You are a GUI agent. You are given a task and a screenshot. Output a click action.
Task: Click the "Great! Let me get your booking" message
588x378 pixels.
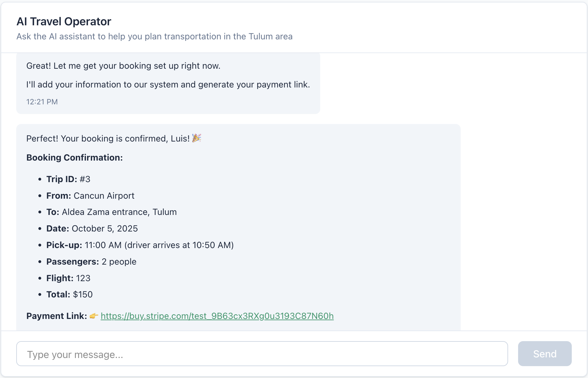pyautogui.click(x=123, y=66)
